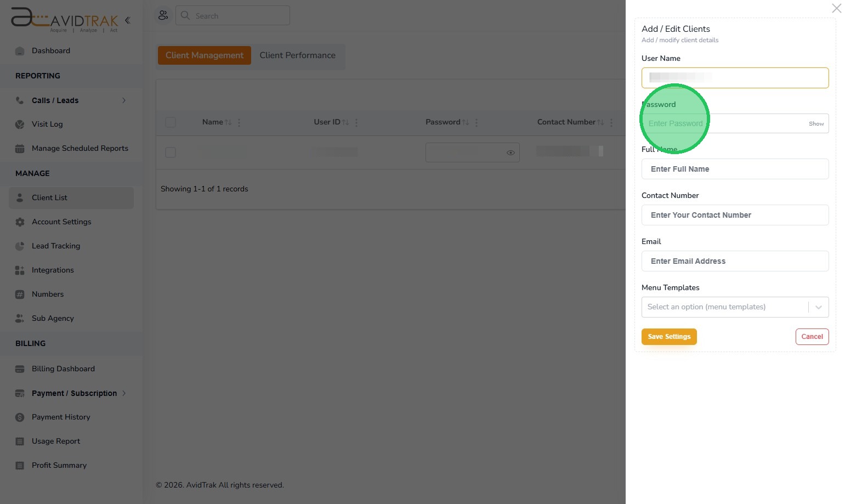Check the first client row checkbox
This screenshot has width=845, height=504.
point(171,152)
